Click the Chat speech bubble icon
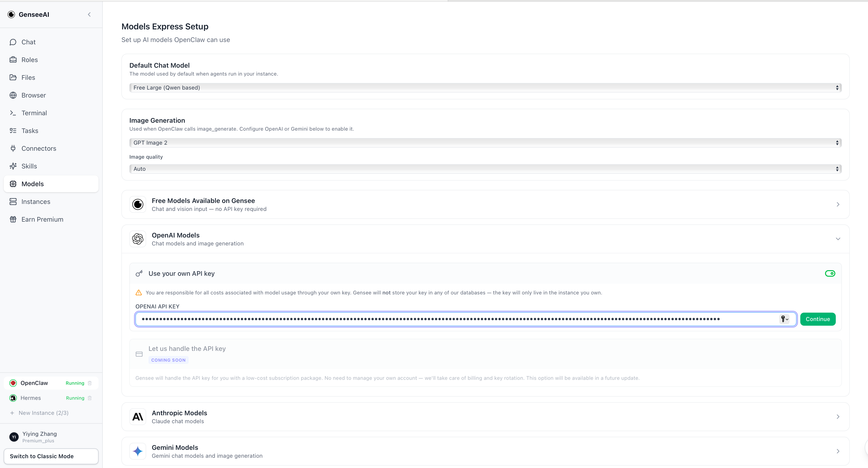This screenshot has height=468, width=868. (13, 42)
